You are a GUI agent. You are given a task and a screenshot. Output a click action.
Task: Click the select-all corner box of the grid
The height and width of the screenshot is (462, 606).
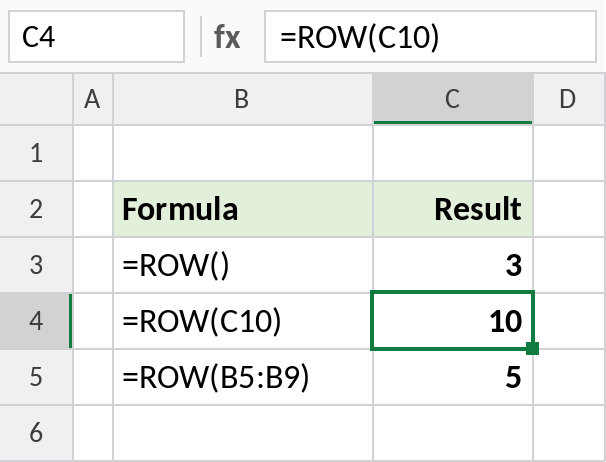pyautogui.click(x=36, y=99)
